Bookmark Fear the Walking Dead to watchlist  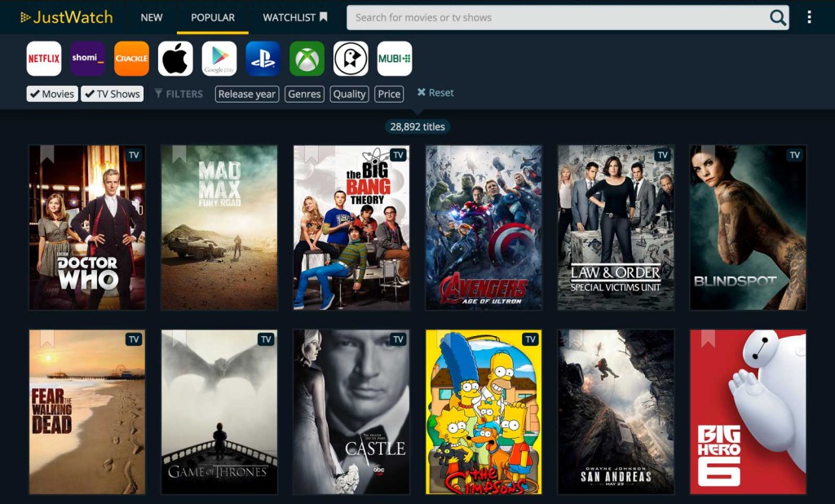point(47,338)
